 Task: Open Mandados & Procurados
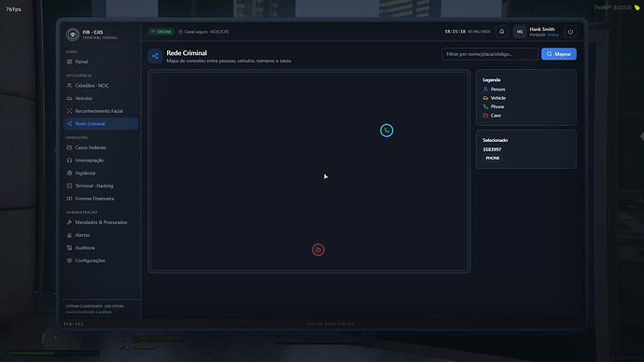101,222
